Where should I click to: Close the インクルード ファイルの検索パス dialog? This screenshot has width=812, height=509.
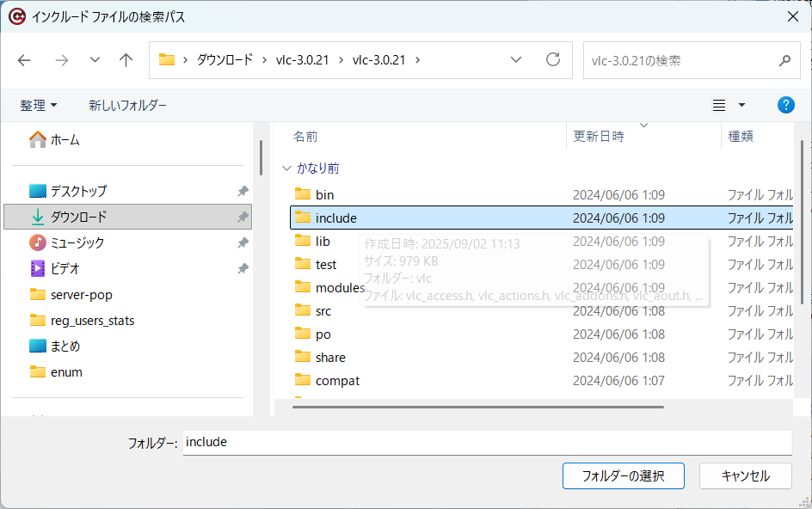click(x=792, y=16)
